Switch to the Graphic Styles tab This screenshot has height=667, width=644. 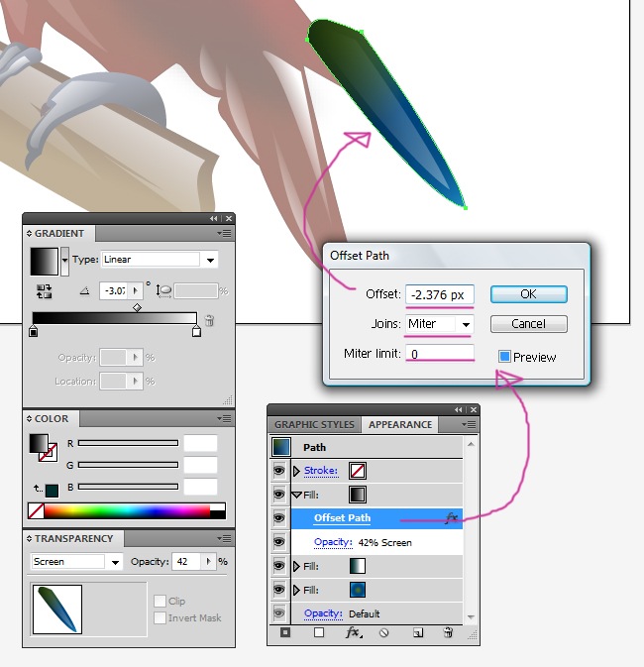(x=314, y=425)
